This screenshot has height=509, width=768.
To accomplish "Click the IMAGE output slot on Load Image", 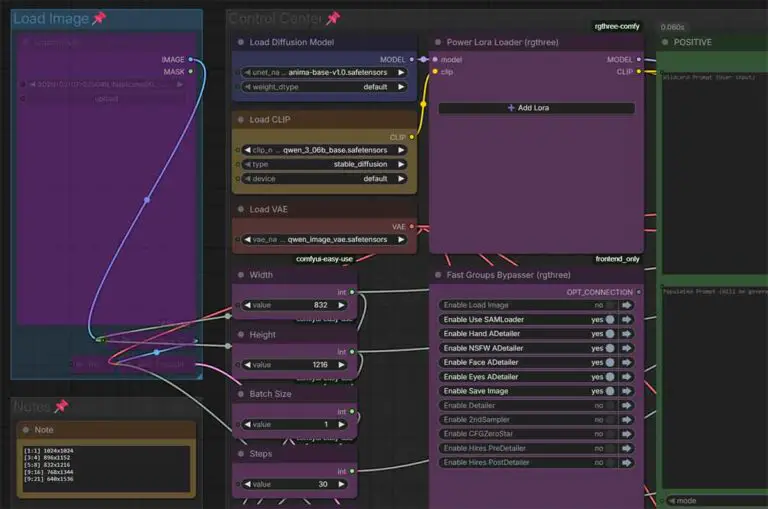I will [x=191, y=59].
